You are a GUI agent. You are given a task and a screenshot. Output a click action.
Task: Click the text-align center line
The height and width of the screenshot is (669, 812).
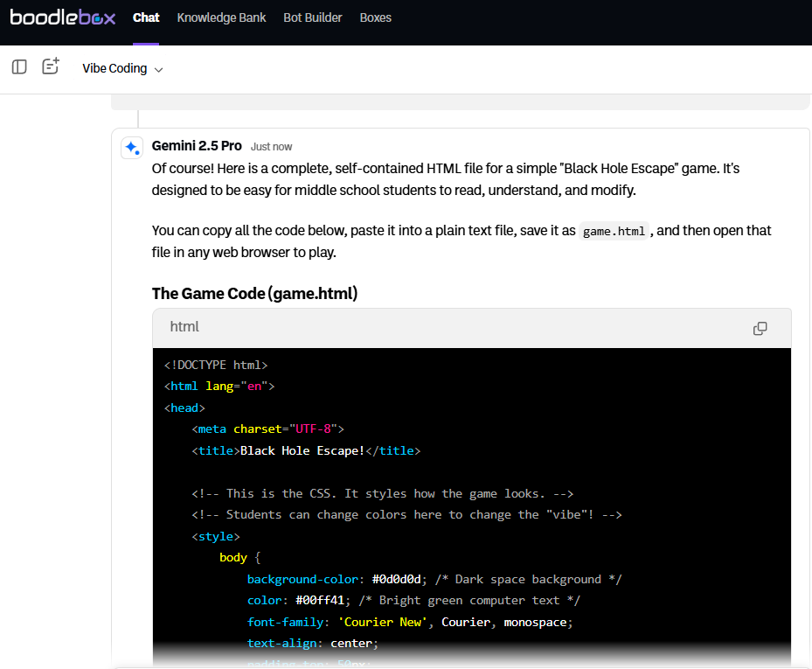tap(313, 644)
